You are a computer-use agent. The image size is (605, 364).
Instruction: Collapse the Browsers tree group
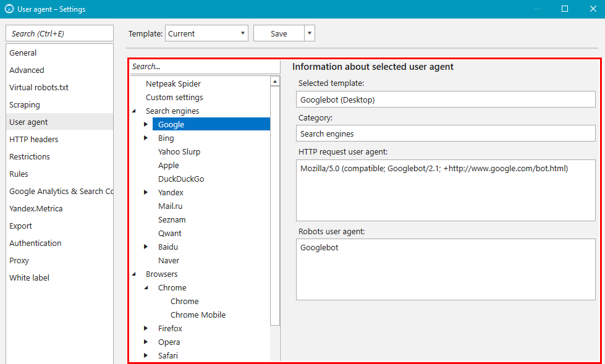134,274
